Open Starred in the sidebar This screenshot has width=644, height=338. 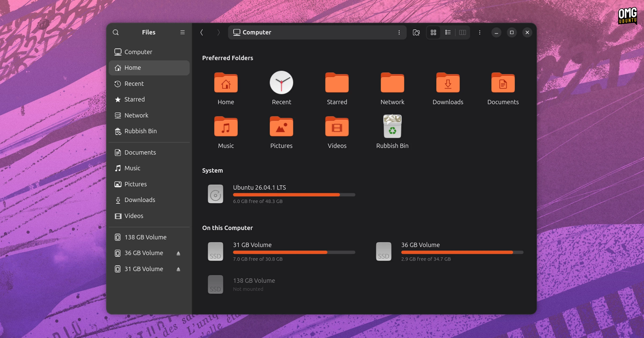click(149, 100)
